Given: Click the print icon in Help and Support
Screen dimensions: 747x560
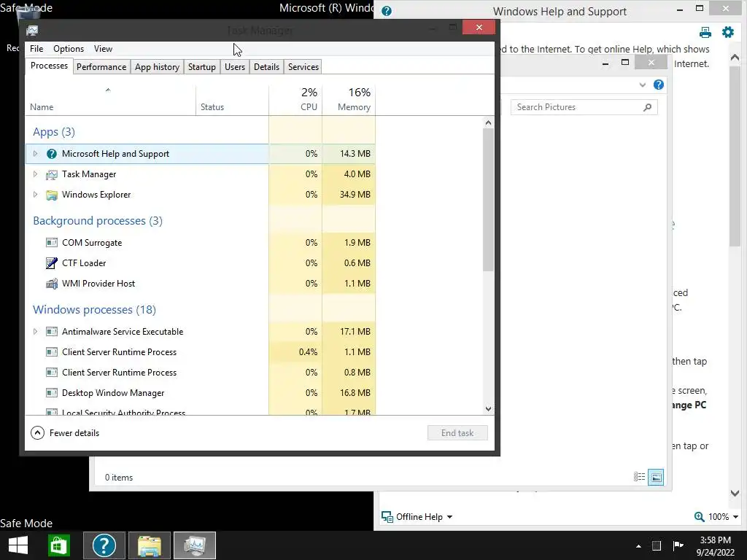Looking at the screenshot, I should (x=705, y=32).
